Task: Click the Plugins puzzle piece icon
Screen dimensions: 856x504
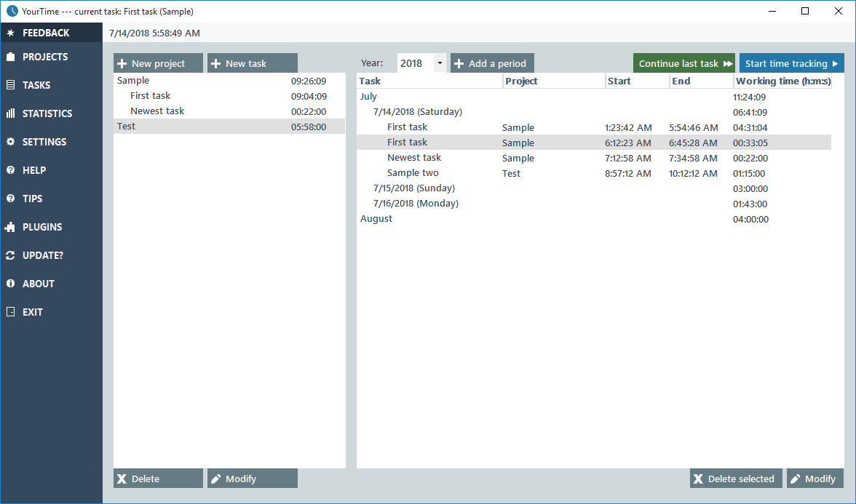Action: (10, 227)
